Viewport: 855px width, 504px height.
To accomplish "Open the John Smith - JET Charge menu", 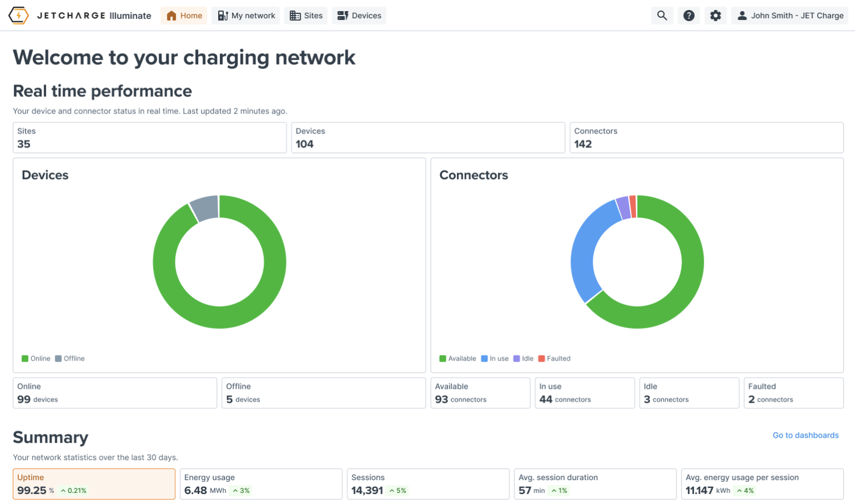I will 790,16.
